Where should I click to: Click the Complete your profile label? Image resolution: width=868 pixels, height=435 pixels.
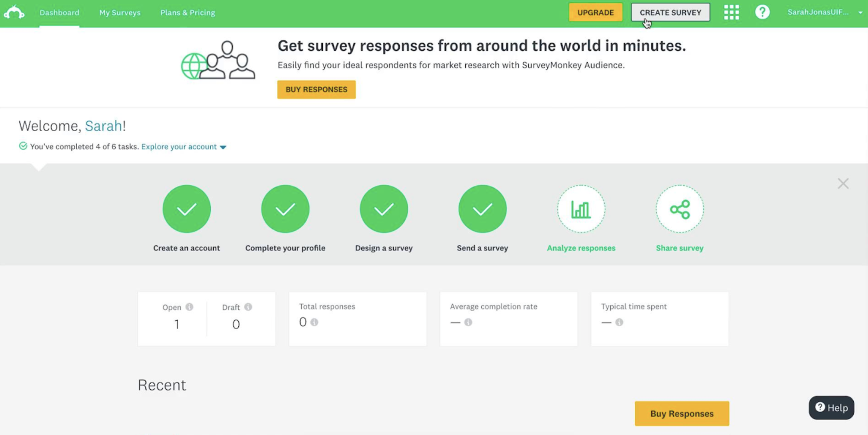[285, 248]
